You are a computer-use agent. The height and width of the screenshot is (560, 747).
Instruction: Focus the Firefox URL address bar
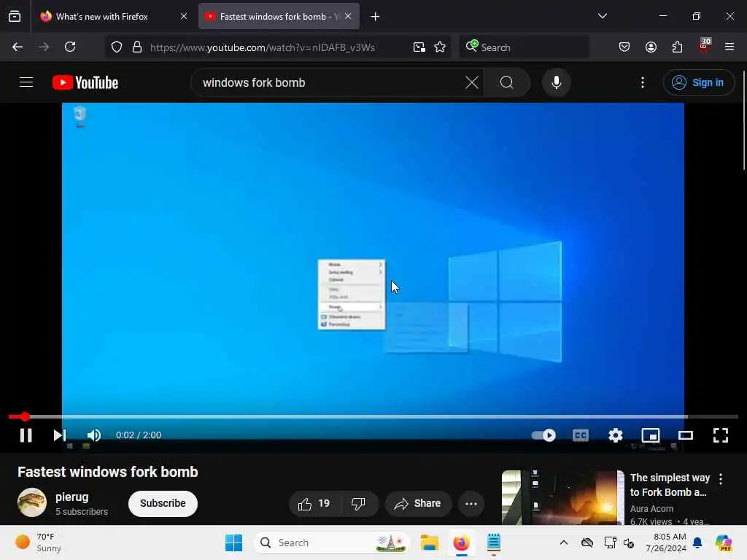[x=263, y=47]
